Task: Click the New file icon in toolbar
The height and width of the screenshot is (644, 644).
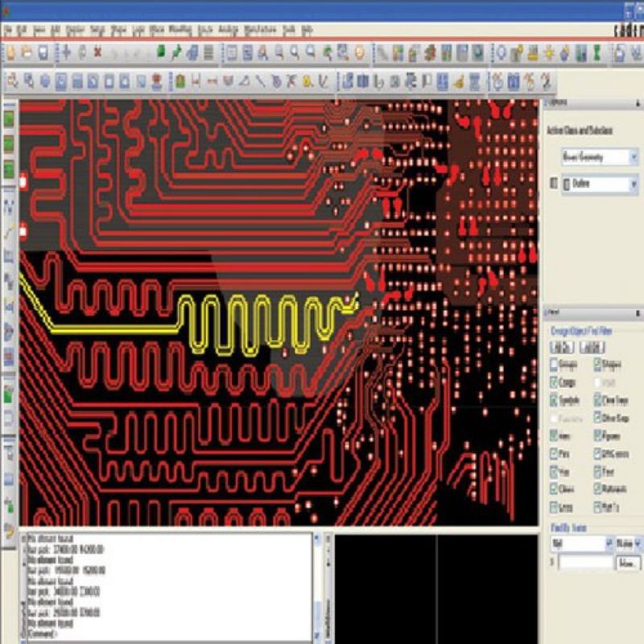Action: point(11,53)
